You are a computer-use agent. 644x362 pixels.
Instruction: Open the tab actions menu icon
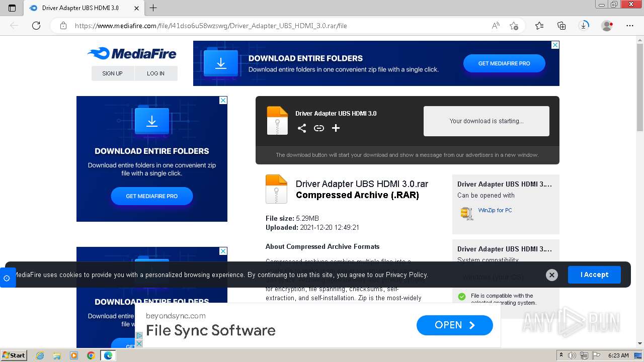click(x=12, y=8)
